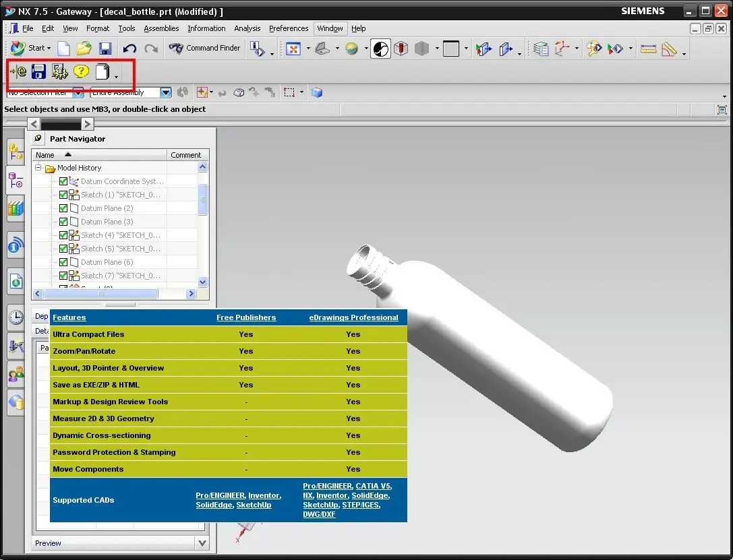Uncheck Datum Plane (3) checkbox
Screen dimensions: 733x560
(63, 222)
